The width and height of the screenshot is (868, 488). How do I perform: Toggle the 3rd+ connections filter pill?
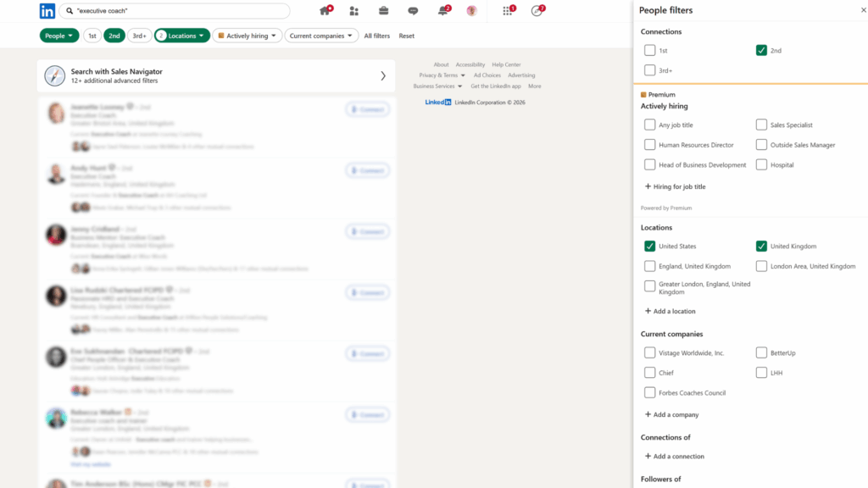click(140, 36)
